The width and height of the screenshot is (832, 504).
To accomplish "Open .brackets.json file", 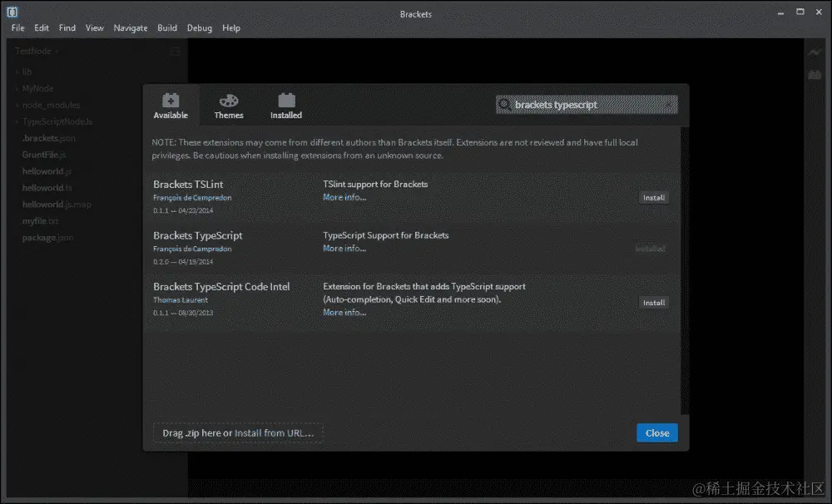I will (48, 138).
